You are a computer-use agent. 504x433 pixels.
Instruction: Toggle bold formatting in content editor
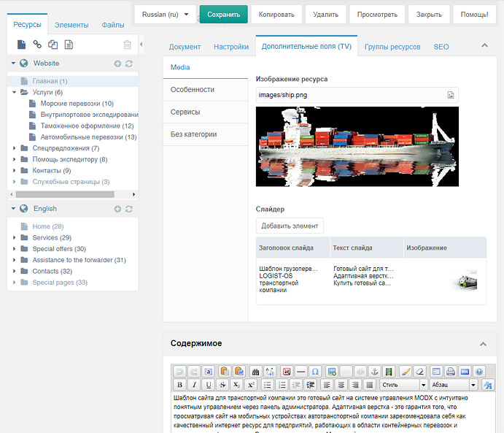click(x=179, y=385)
